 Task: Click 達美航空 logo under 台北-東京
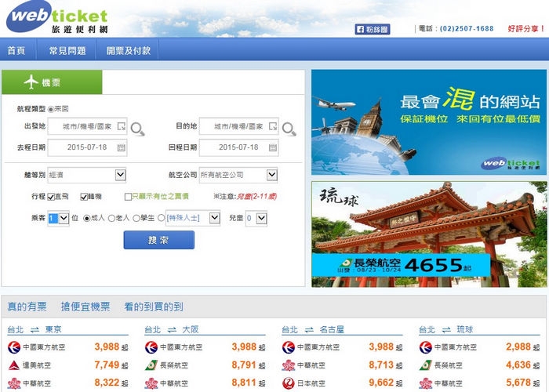tap(14, 365)
